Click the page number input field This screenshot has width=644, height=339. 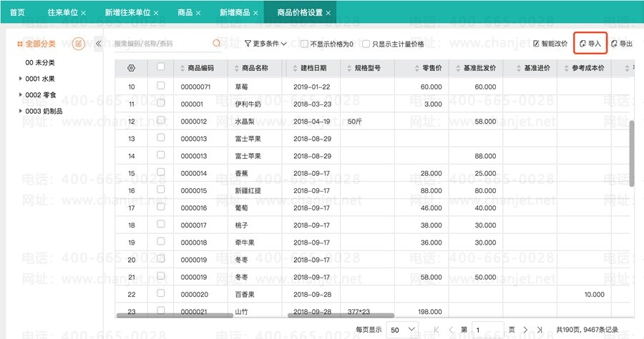(x=488, y=330)
